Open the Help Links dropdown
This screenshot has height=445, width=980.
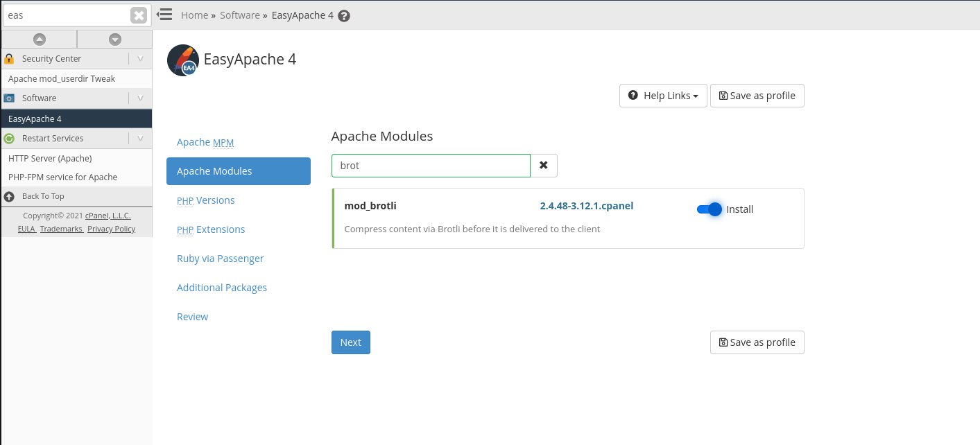pyautogui.click(x=663, y=96)
